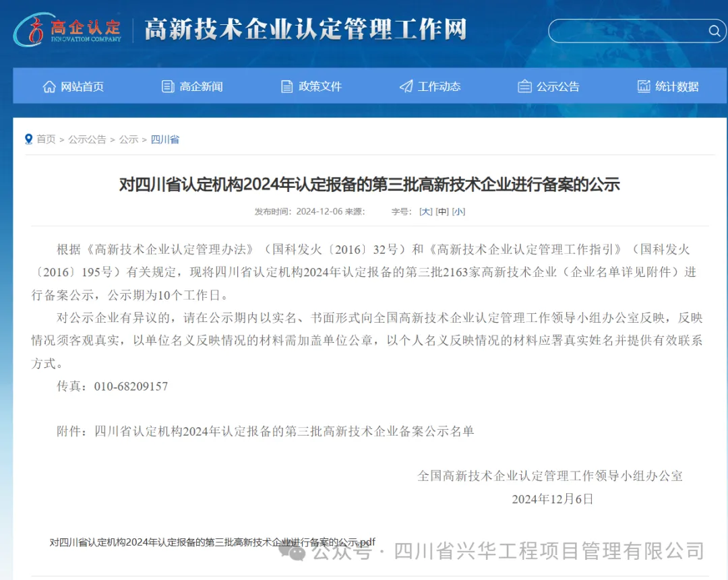Click the fax number 010-68209157
Screen dimensions: 728x580
click(x=131, y=387)
